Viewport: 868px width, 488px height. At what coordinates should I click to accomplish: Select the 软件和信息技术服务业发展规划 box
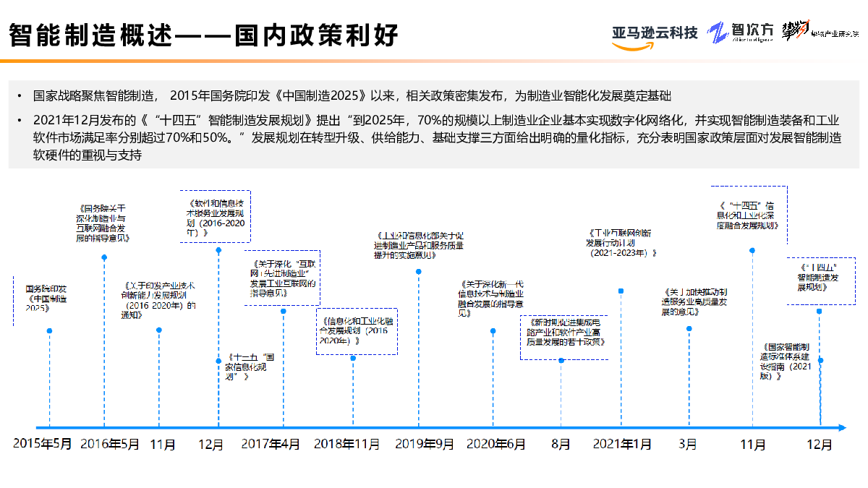tap(219, 215)
